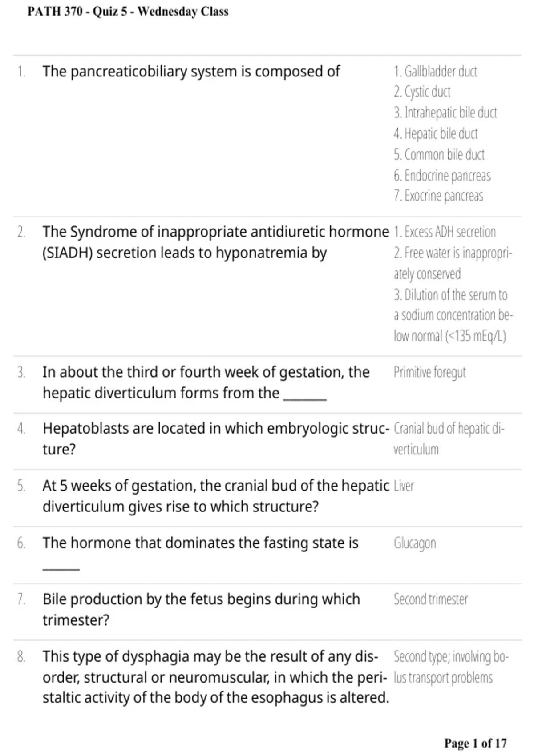Screen dimensions: 534x756
Task: Click the answer 'Endocrine pancreas'
Action: pyautogui.click(x=442, y=175)
